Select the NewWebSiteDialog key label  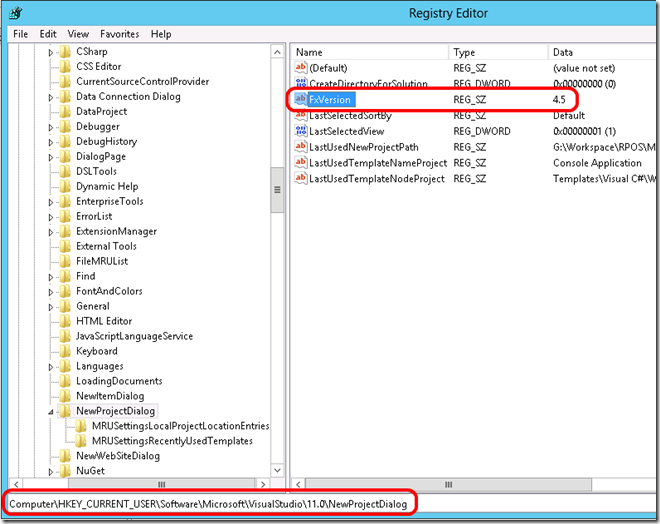click(118, 456)
